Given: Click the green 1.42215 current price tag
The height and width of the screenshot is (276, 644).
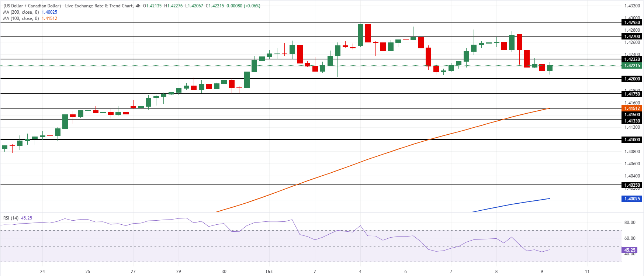Looking at the screenshot, I should click(x=632, y=66).
